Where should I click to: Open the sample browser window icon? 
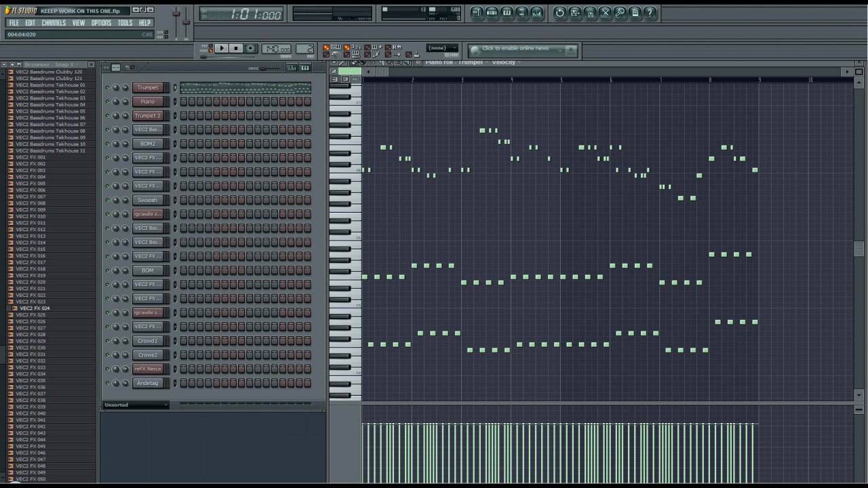point(522,13)
